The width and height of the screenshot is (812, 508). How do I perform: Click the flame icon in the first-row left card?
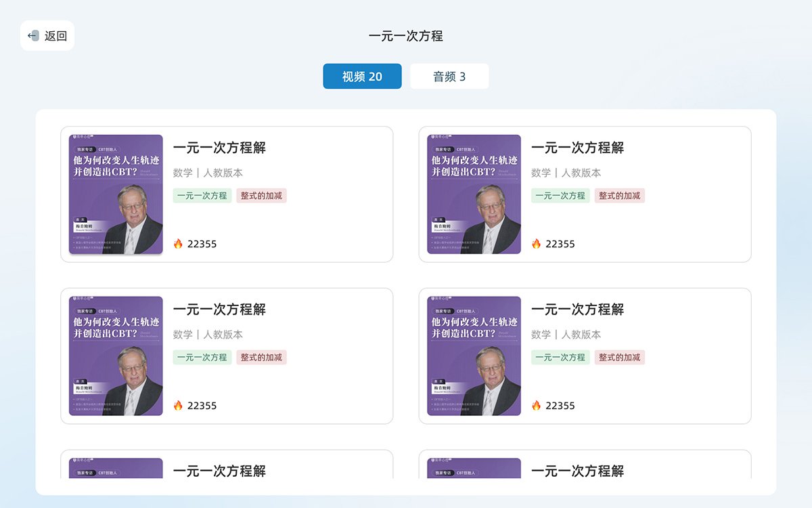point(178,243)
